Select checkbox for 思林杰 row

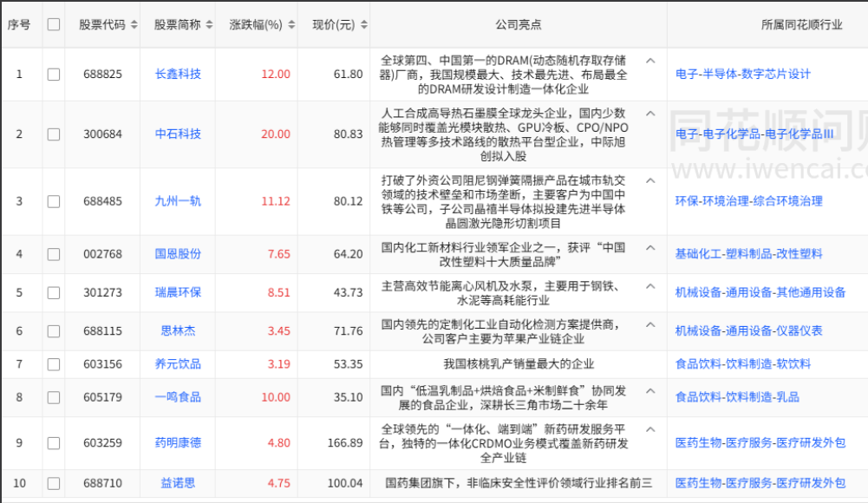click(54, 331)
